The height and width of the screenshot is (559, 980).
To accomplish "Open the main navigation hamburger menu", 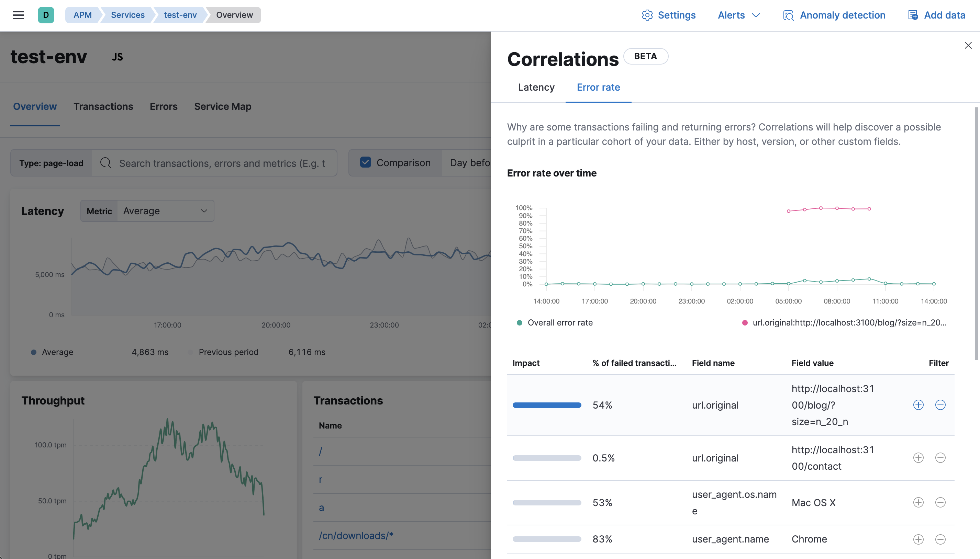I will [19, 14].
